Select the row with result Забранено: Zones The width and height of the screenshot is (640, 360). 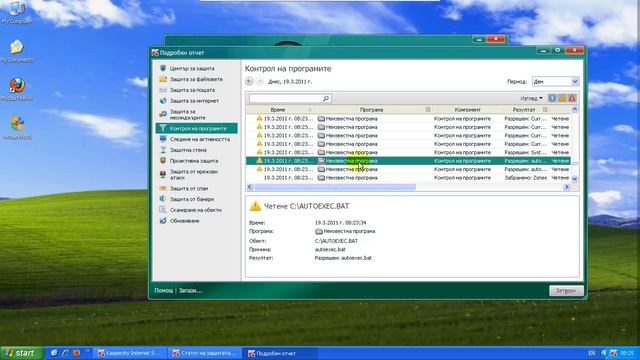(408, 178)
